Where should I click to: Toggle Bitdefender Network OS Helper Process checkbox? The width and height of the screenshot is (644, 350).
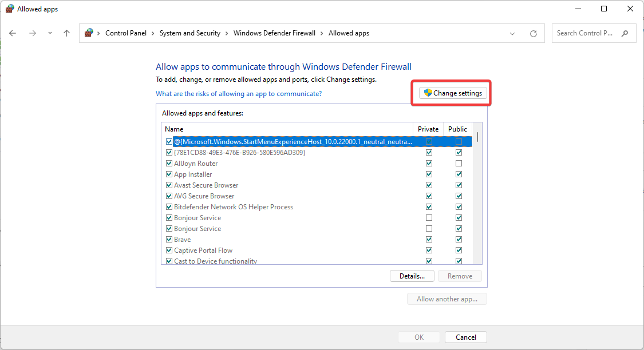tap(169, 207)
